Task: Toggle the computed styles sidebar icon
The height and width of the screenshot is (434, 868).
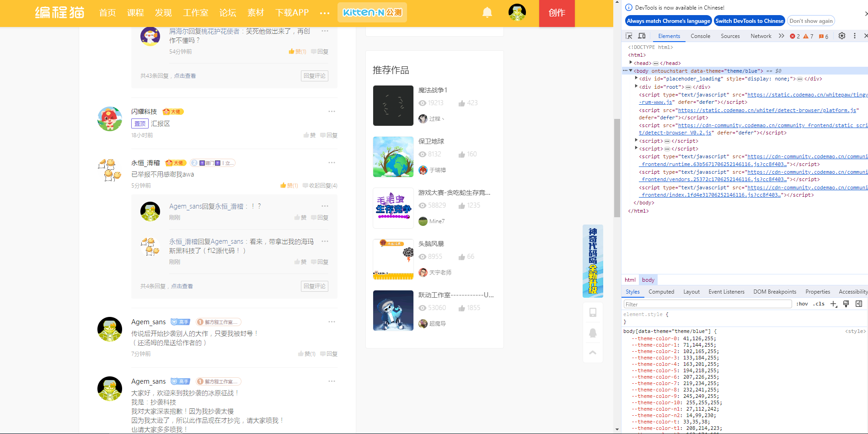Action: [859, 304]
